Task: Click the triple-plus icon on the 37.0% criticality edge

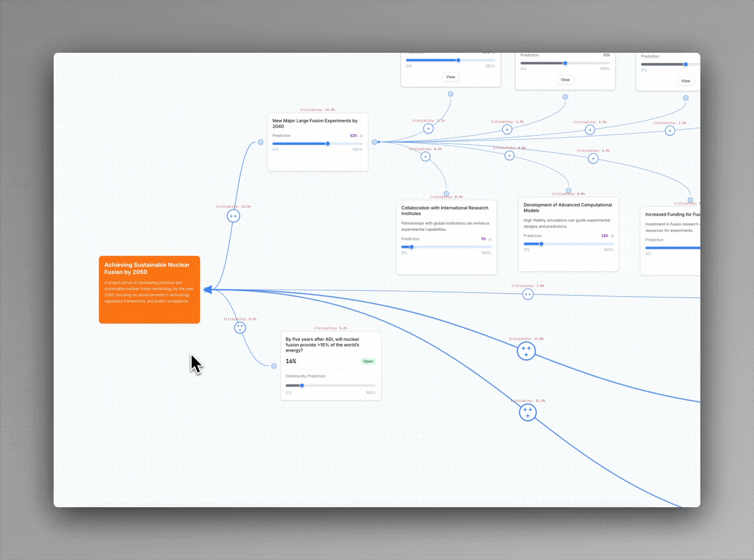Action: tap(526, 351)
